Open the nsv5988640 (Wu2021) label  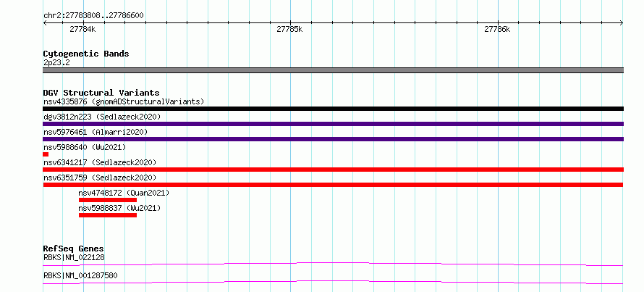(x=85, y=147)
